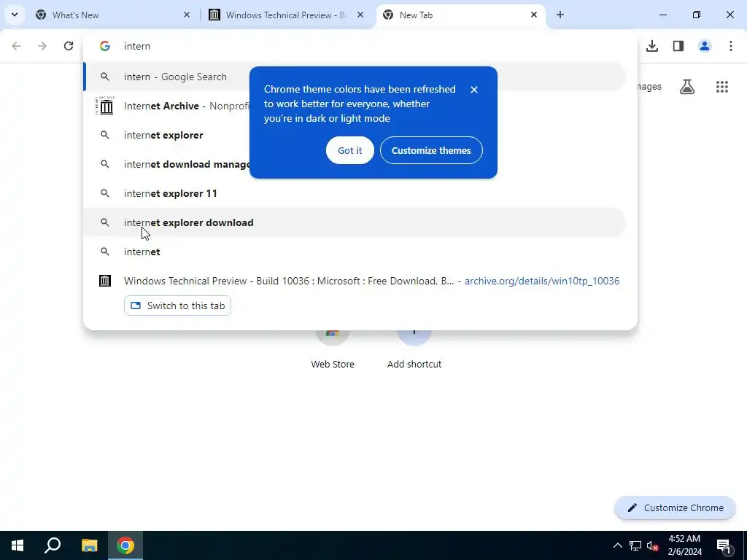This screenshot has width=747, height=560.
Task: Click the Internet Archive favicon in suggestions
Action: coord(105,106)
